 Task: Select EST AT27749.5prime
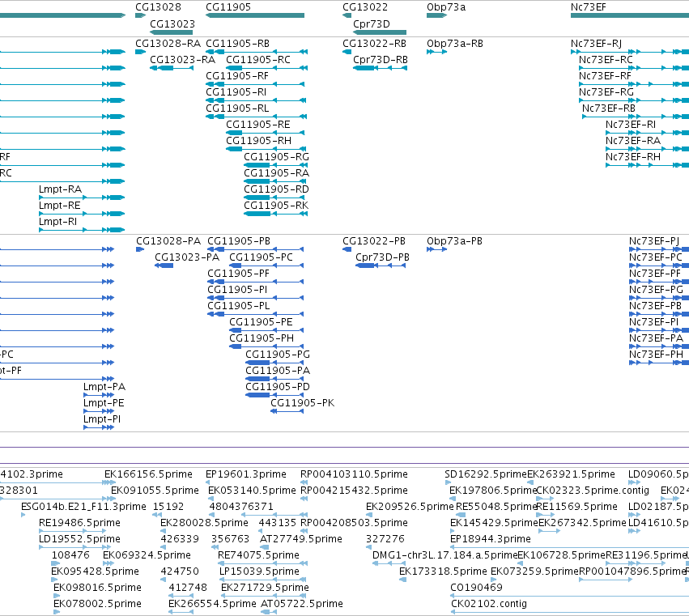pyautogui.click(x=301, y=540)
